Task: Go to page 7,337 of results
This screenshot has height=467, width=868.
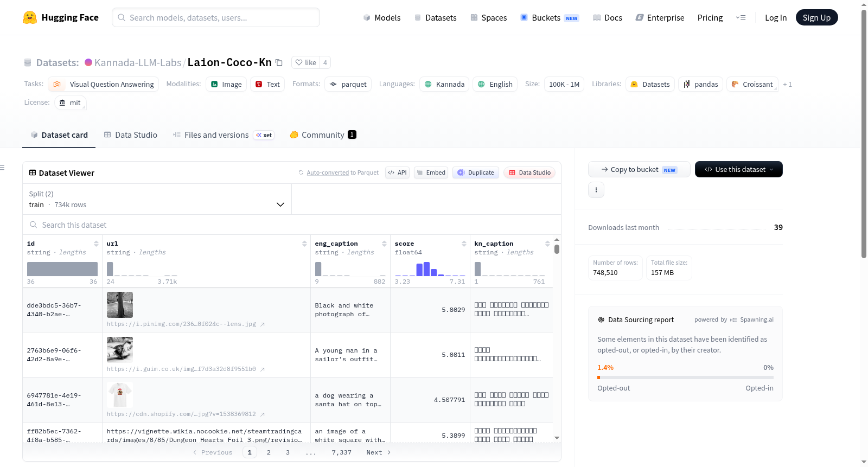Action: (342, 452)
